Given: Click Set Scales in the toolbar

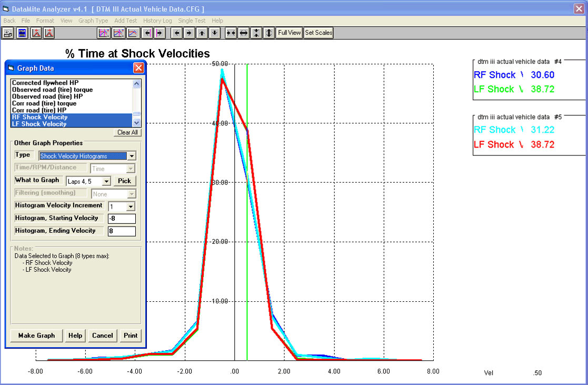Looking at the screenshot, I should pos(318,33).
